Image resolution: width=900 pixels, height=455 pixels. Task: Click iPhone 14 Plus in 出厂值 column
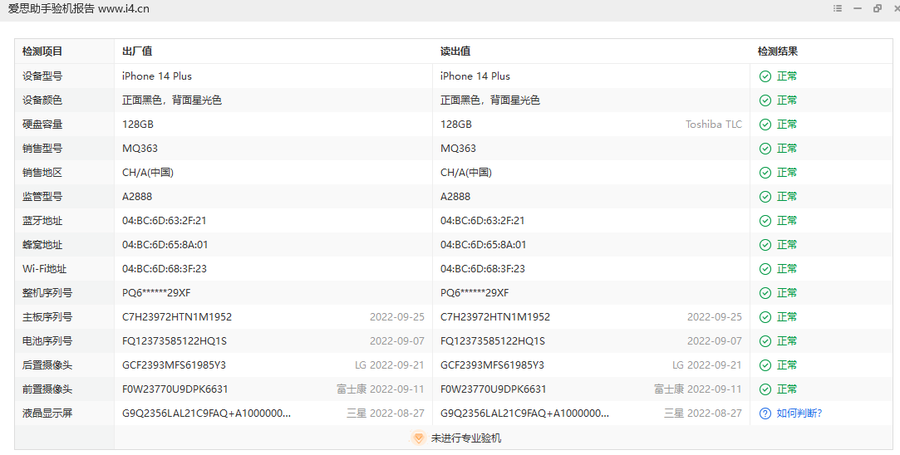(x=157, y=76)
